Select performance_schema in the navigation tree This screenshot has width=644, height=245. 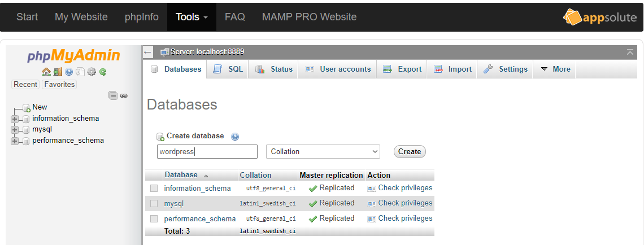pos(68,141)
